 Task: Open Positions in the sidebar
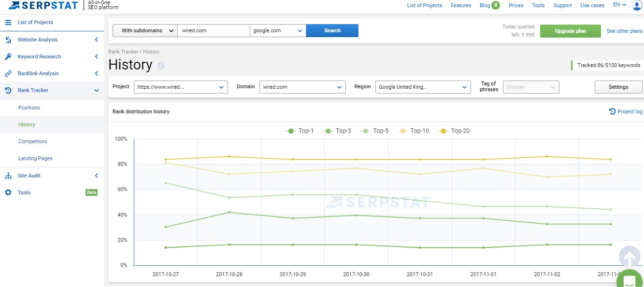coord(29,108)
